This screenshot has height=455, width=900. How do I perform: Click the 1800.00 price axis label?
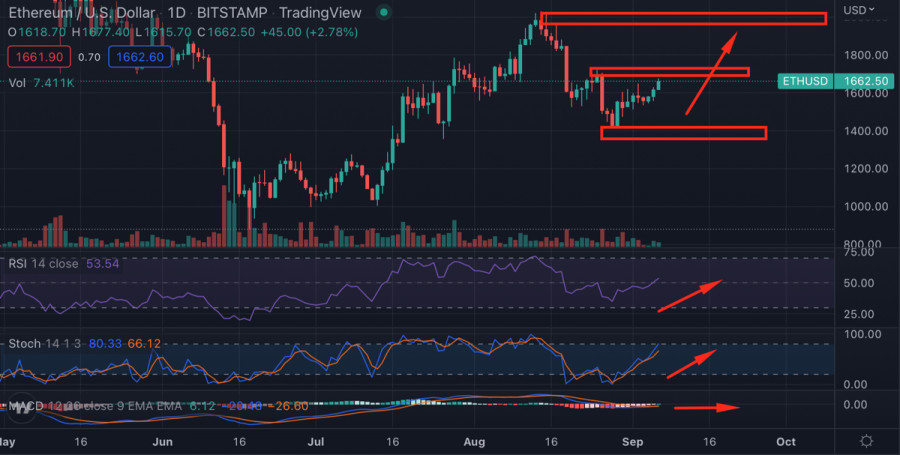tap(866, 55)
